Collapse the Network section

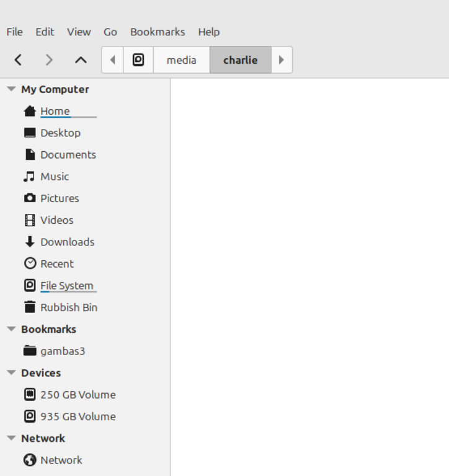[11, 438]
